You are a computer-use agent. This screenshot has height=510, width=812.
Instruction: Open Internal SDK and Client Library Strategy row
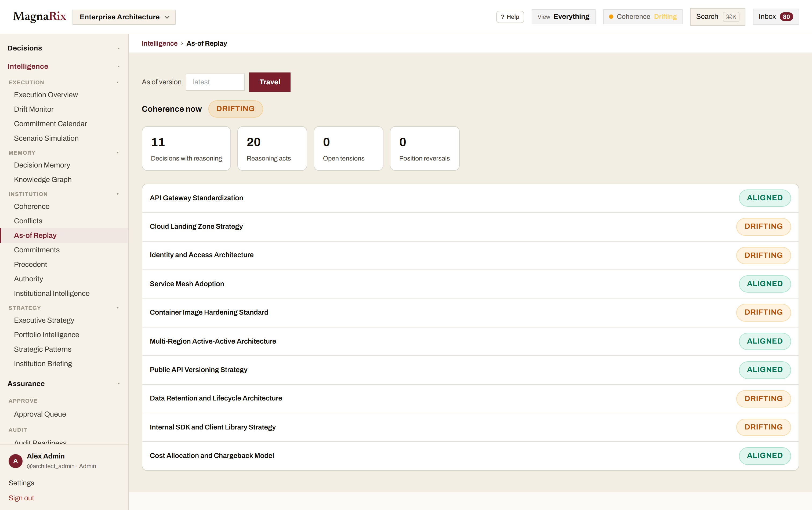[x=470, y=427]
